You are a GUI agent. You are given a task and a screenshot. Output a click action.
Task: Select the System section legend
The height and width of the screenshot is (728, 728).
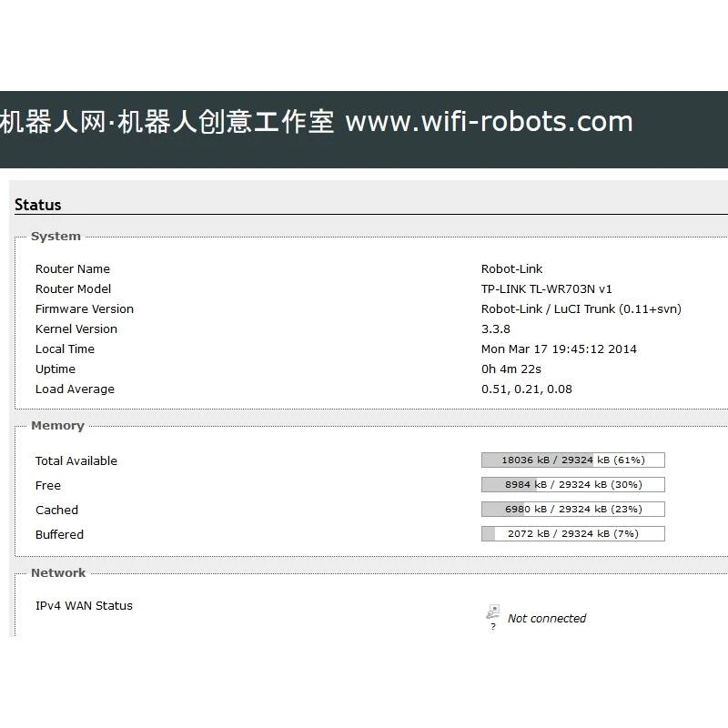pyautogui.click(x=56, y=237)
